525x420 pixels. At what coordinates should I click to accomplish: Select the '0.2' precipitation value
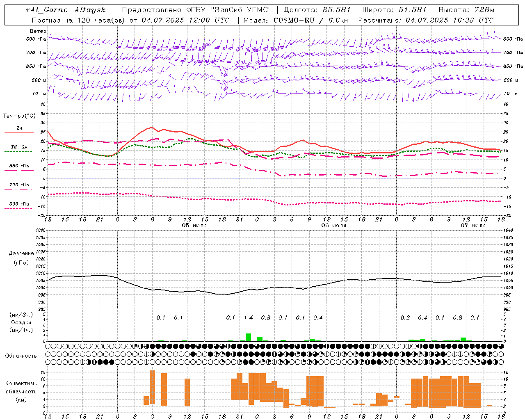click(x=405, y=317)
